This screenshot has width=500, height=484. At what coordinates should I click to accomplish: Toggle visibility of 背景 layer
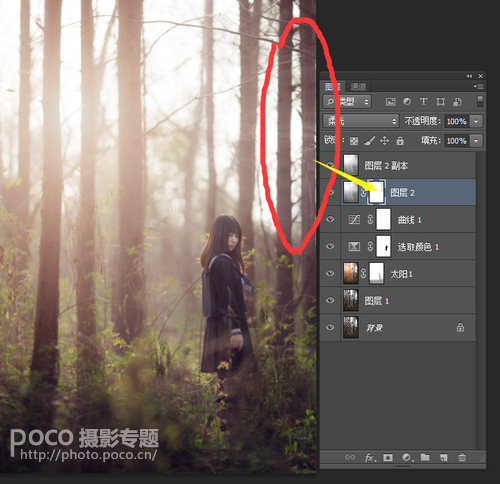point(330,327)
